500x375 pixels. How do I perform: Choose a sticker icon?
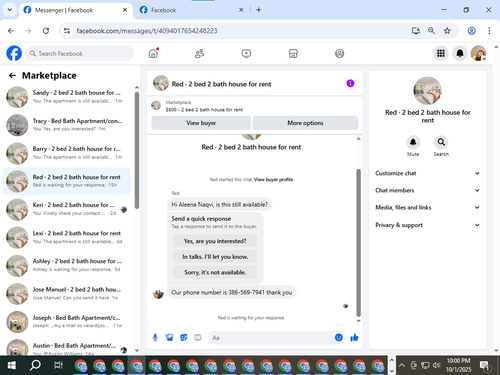184,338
